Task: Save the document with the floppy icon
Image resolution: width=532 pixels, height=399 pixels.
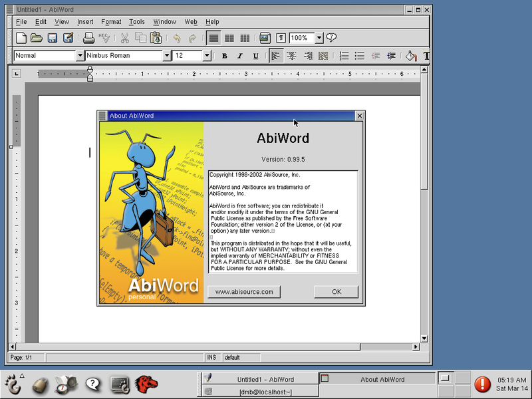Action: (53, 38)
